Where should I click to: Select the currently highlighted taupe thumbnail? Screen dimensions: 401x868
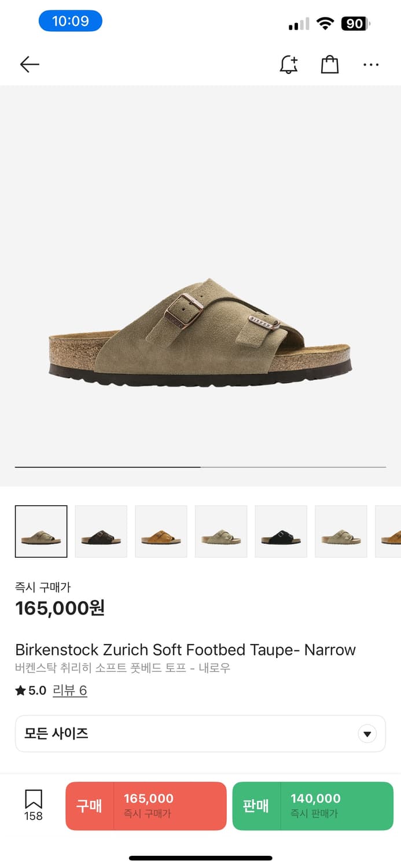[x=41, y=531]
